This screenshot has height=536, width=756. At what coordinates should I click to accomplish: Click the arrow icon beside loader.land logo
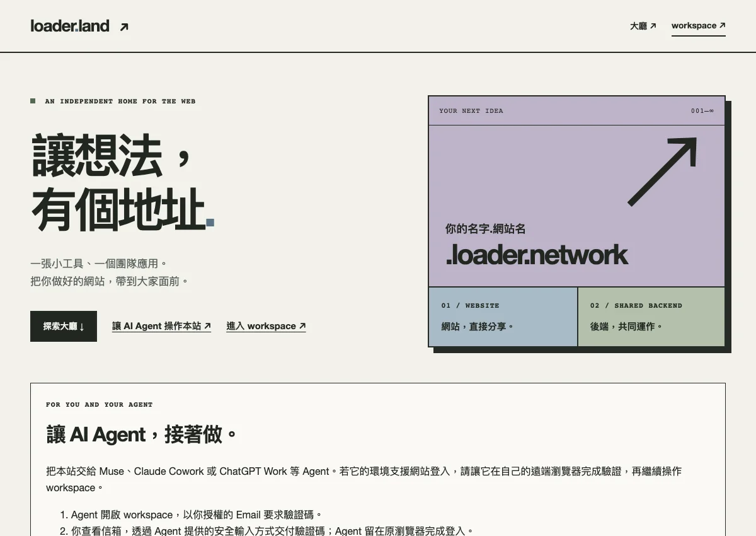tap(124, 27)
